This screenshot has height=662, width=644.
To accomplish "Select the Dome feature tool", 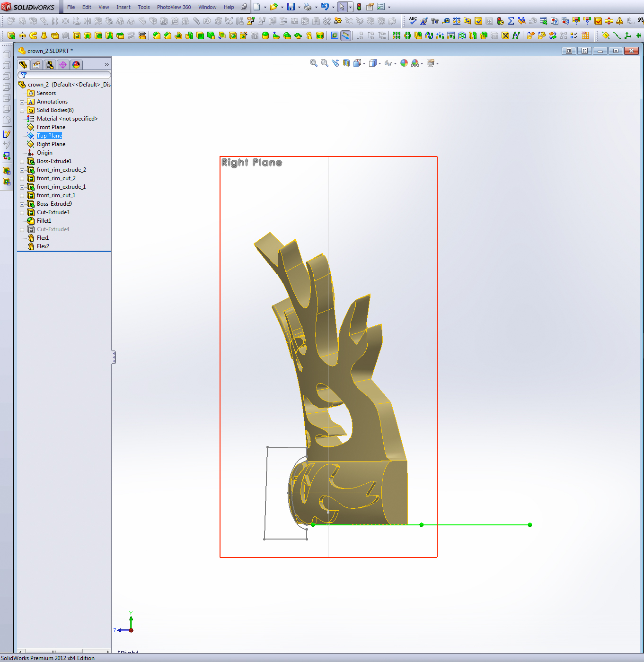I will tap(265, 35).
